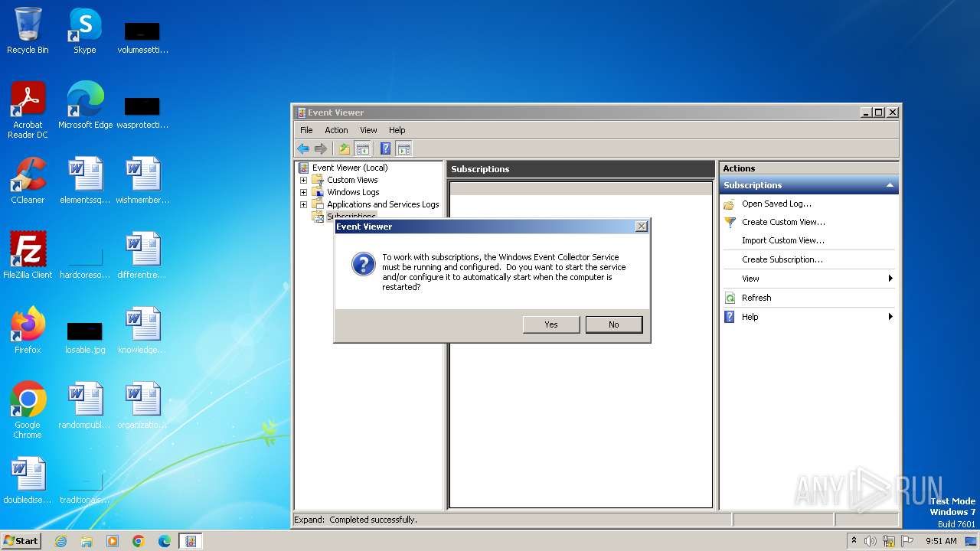980x551 pixels.
Task: Click the Create Custom View funnel icon
Action: 730,222
